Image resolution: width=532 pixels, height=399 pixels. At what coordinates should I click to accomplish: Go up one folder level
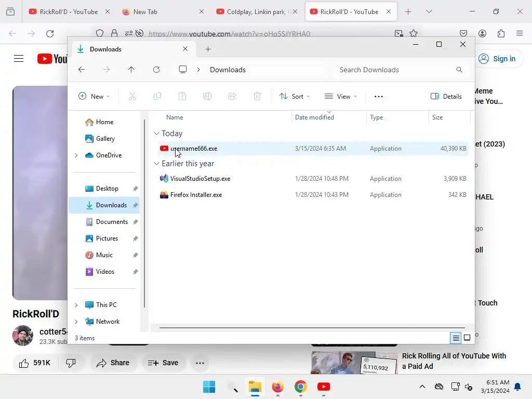click(x=131, y=70)
